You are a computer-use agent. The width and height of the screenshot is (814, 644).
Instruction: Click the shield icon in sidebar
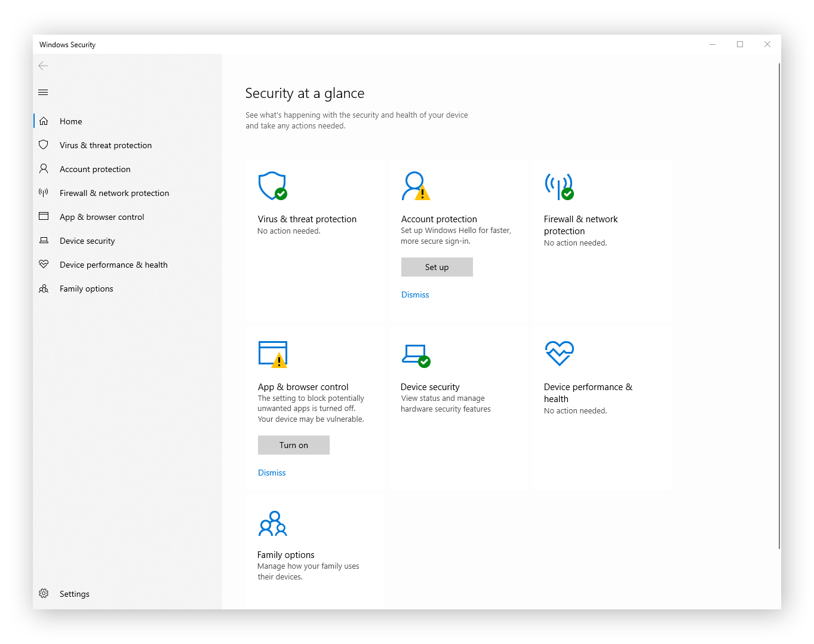click(x=44, y=145)
